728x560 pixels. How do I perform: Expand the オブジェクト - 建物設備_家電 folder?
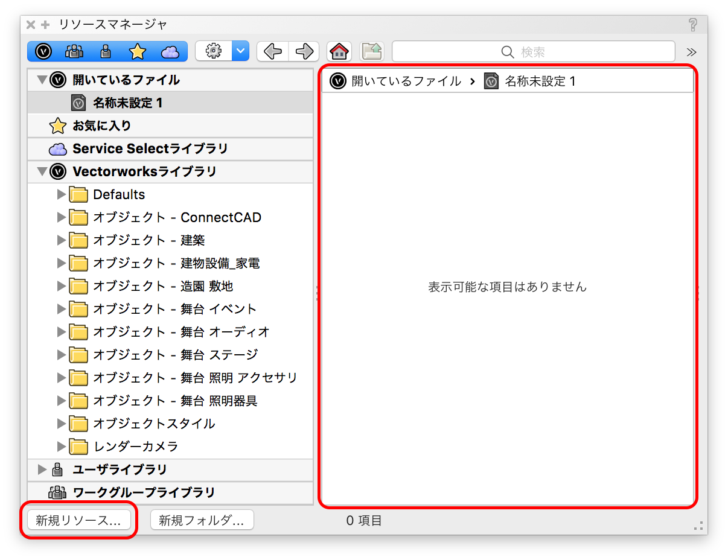point(61,263)
